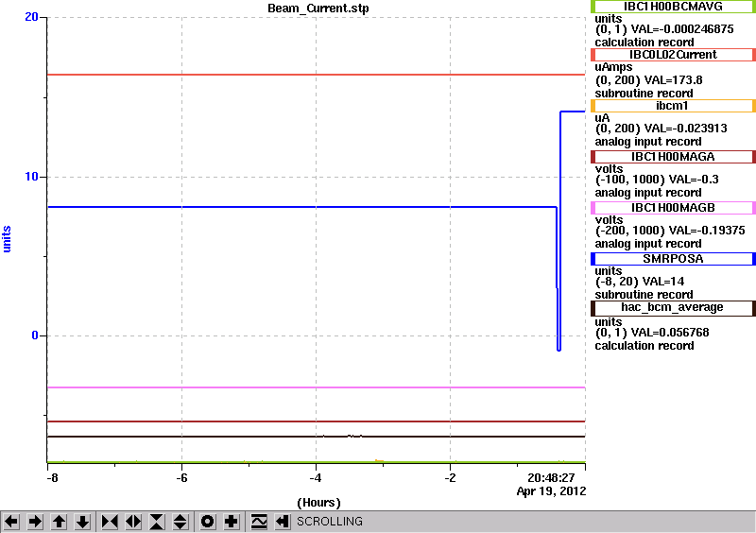The height and width of the screenshot is (533, 756).
Task: Click the plus-sign toolbar icon
Action: (231, 522)
